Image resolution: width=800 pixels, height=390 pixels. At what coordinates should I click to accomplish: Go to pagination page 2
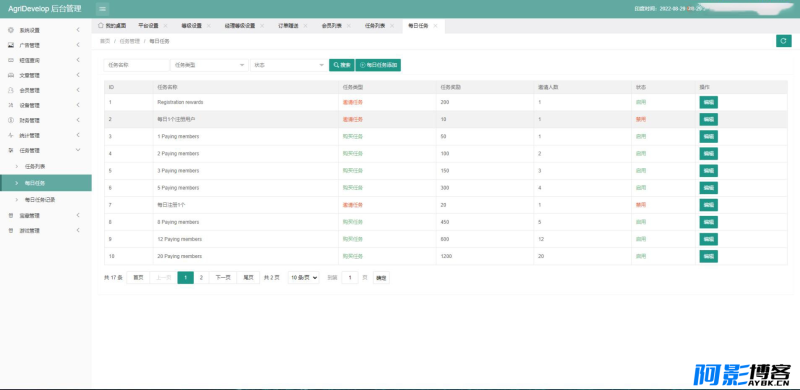[202, 278]
